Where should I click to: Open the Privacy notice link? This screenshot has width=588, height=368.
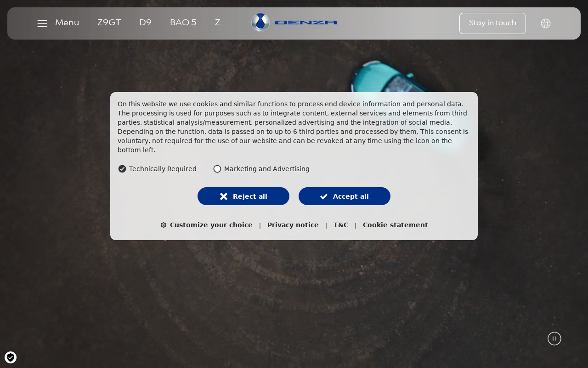(x=293, y=225)
